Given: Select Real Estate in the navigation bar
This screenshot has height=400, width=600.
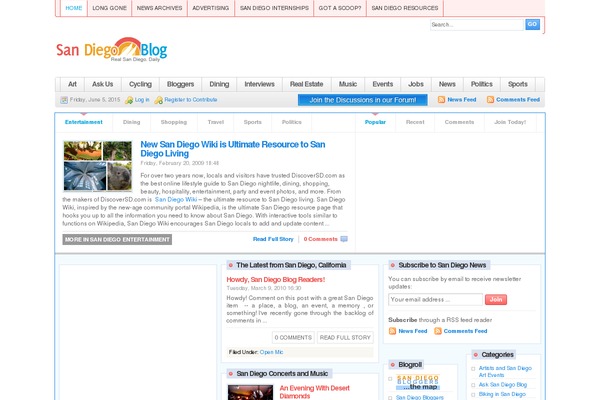Looking at the screenshot, I should point(307,84).
